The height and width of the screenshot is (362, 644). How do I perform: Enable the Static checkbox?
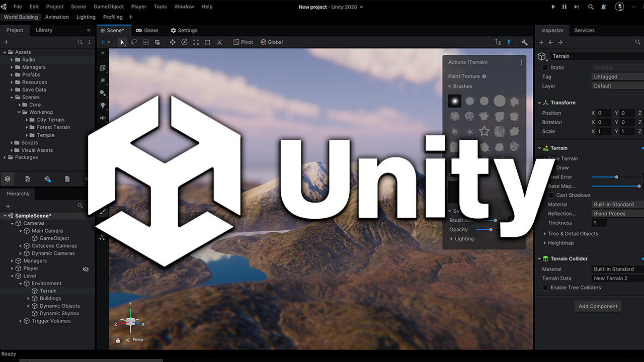pyautogui.click(x=545, y=67)
